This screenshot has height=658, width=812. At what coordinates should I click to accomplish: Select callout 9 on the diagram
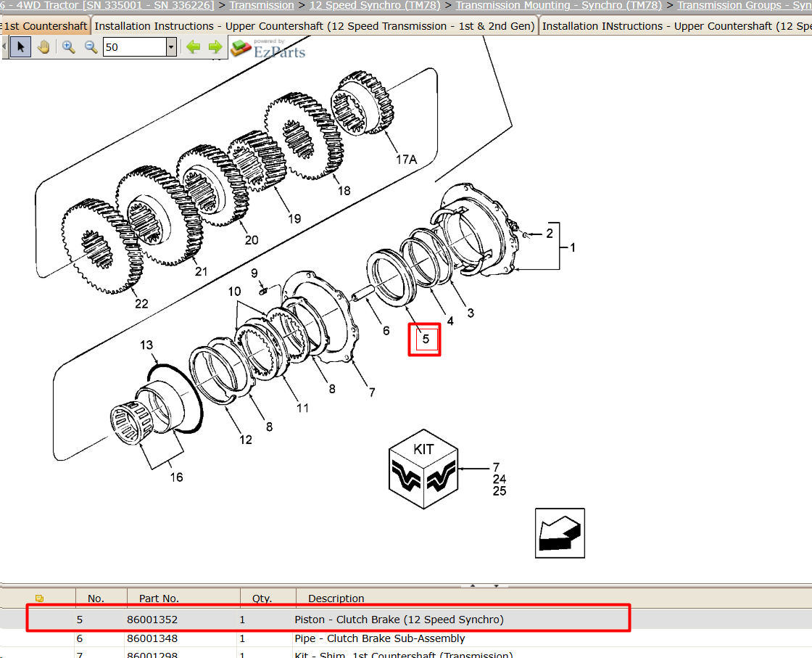point(254,273)
